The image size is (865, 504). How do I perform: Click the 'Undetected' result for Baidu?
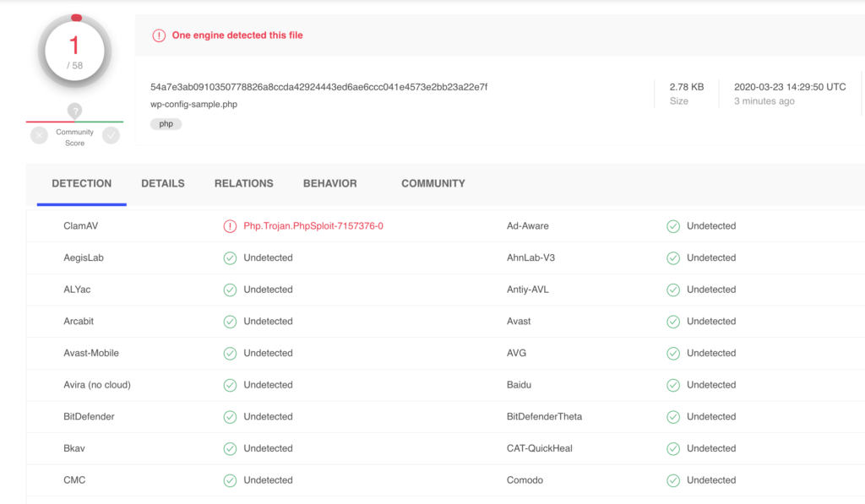711,385
